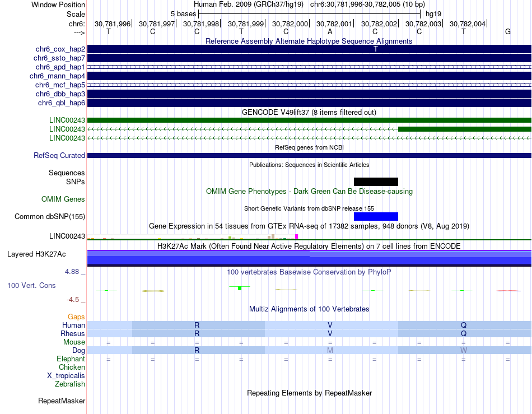Click the magenta bar in GTEx chart
Image resolution: width=532 pixels, height=414 pixels.
pos(297,236)
